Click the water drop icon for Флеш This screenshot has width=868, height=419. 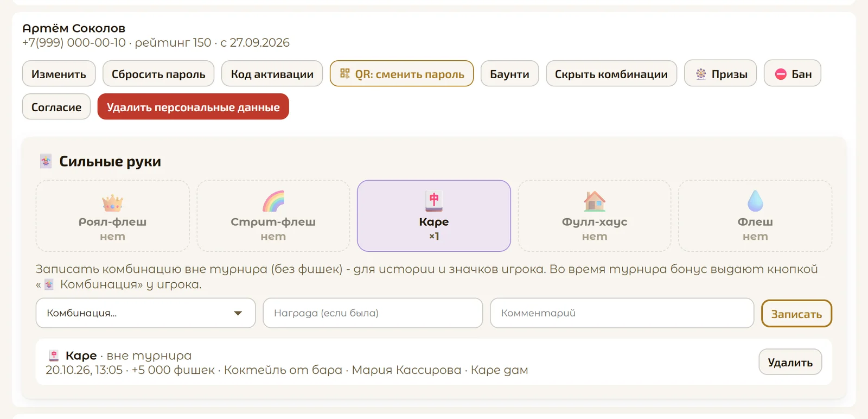755,201
